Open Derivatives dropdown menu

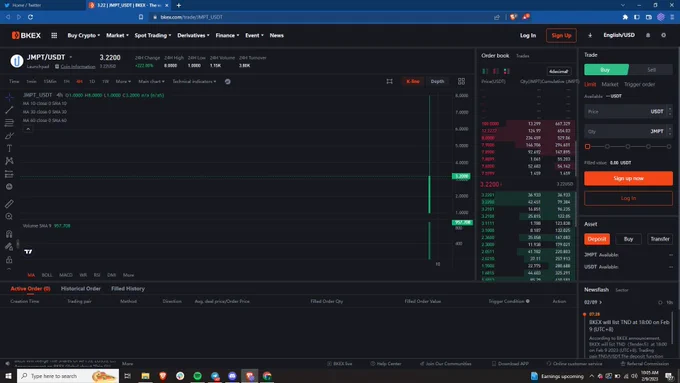coord(193,36)
